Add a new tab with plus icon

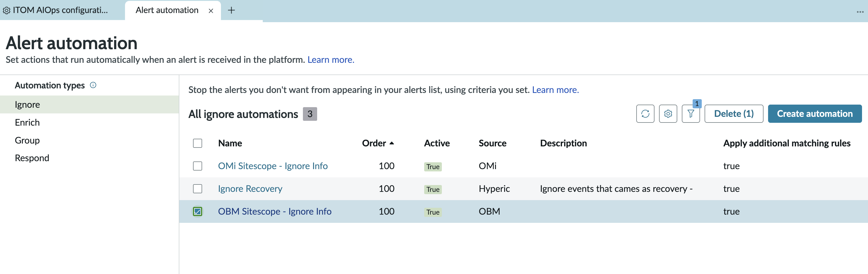(231, 11)
